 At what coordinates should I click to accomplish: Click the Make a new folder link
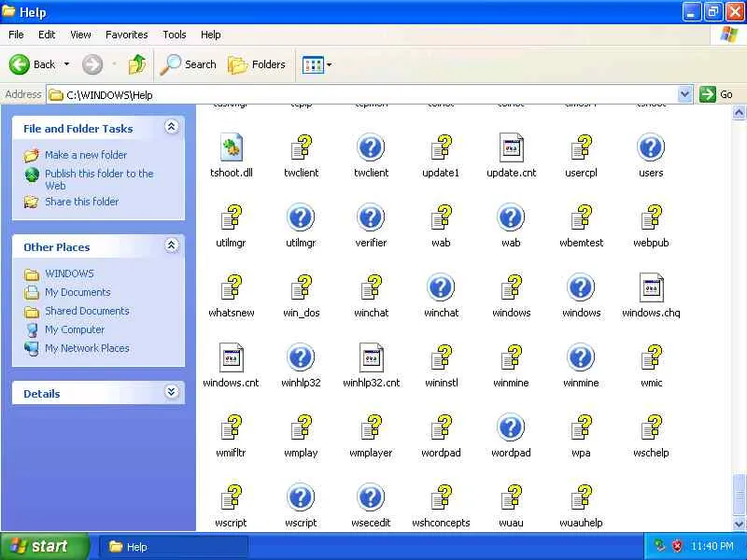86,155
